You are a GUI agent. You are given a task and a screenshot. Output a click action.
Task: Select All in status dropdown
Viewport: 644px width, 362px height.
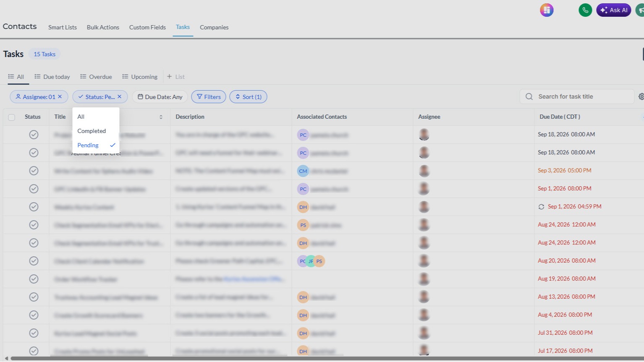(x=96, y=117)
